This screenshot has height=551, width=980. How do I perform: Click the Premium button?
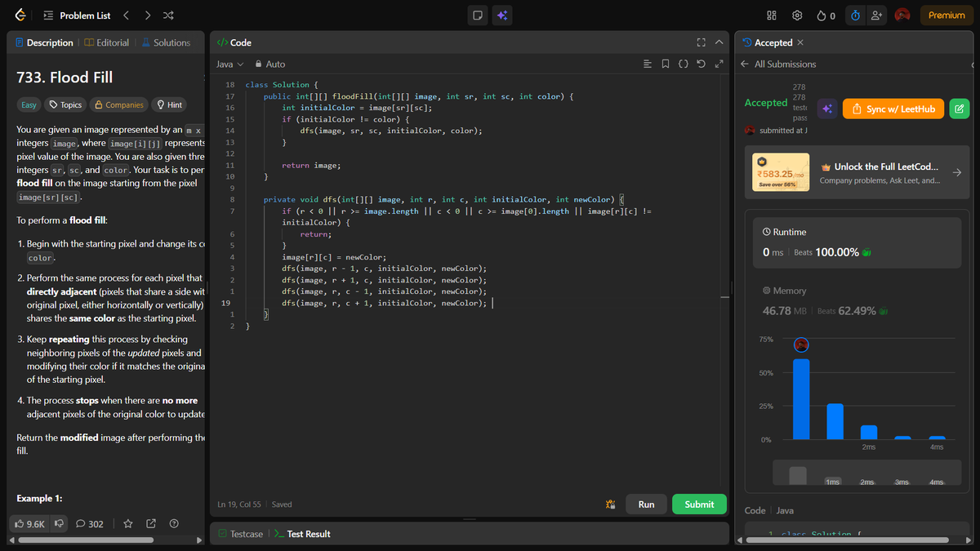coord(947,16)
